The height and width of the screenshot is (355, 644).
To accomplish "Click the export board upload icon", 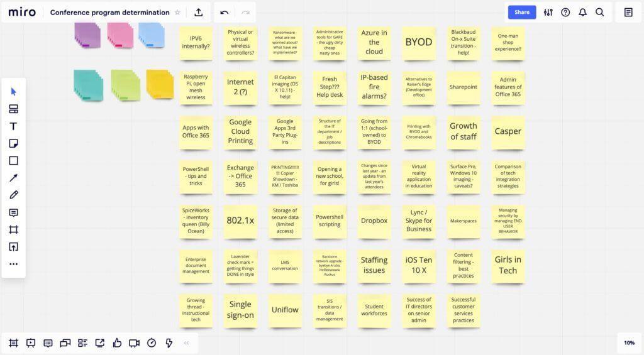I will tap(198, 13).
